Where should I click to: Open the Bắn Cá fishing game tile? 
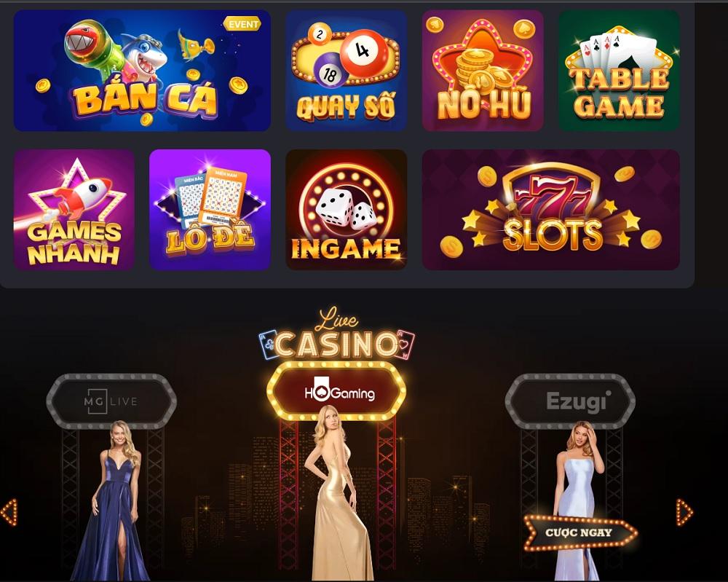[x=142, y=71]
